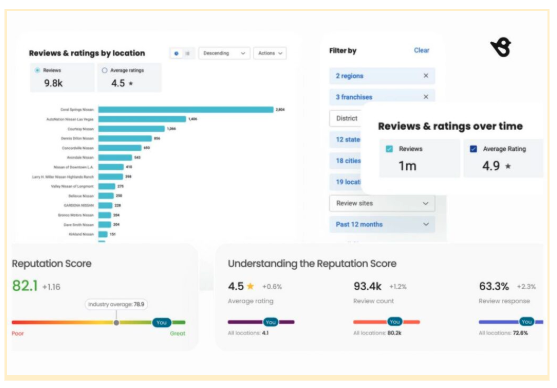Click the 1m reviews over time value

click(x=407, y=166)
